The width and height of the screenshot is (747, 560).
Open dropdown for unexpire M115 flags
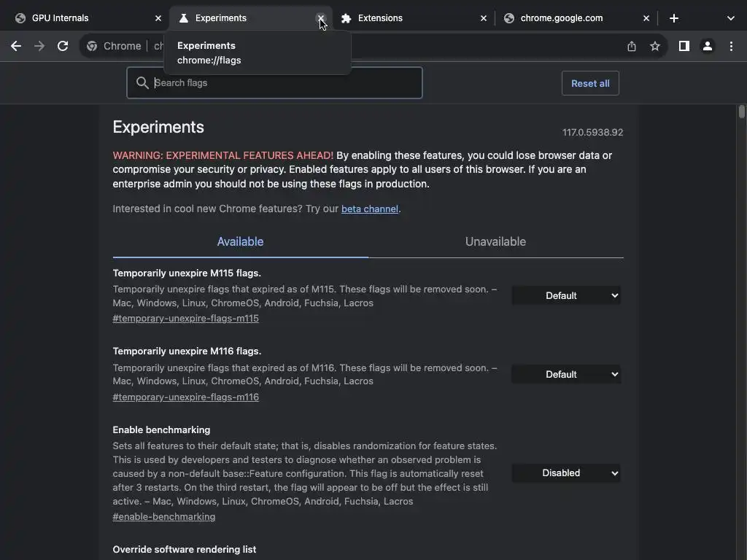(x=566, y=295)
